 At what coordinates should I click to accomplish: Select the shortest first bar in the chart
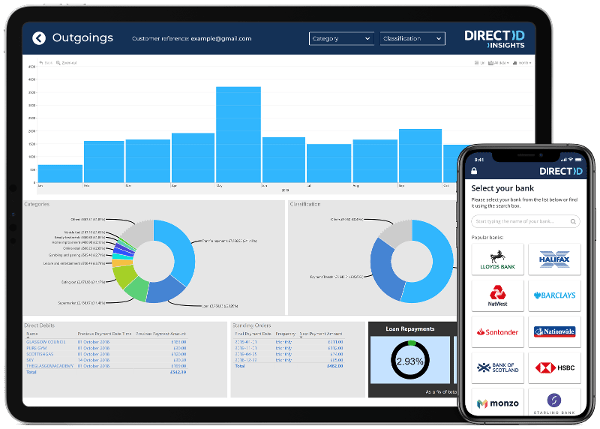[x=60, y=173]
